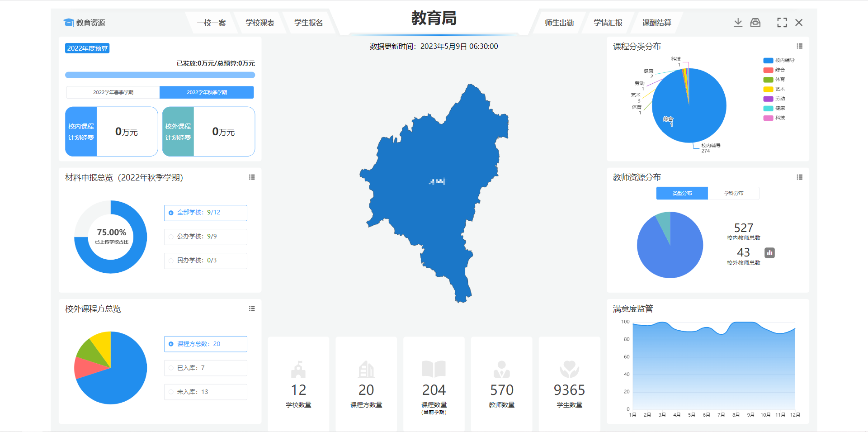This screenshot has width=868, height=432.
Task: Click the download icon in the header
Action: [x=738, y=23]
